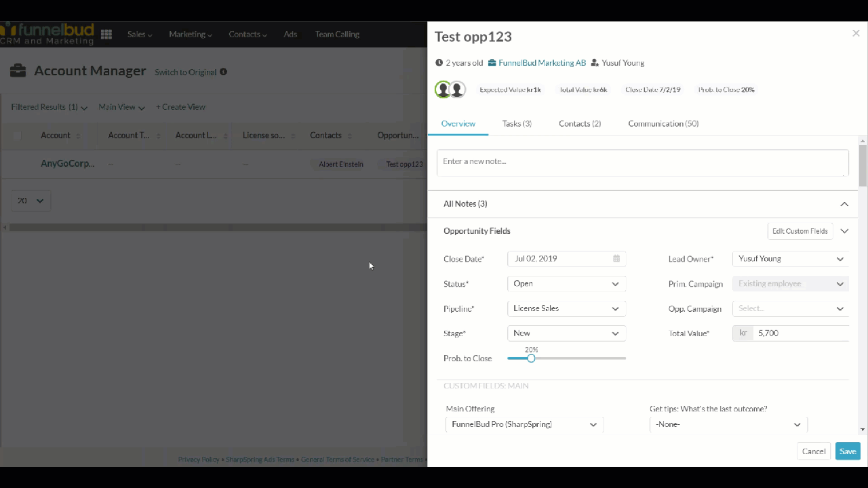The image size is (868, 488).
Task: Open the Pipeline dropdown showing License Sales
Action: tap(566, 308)
